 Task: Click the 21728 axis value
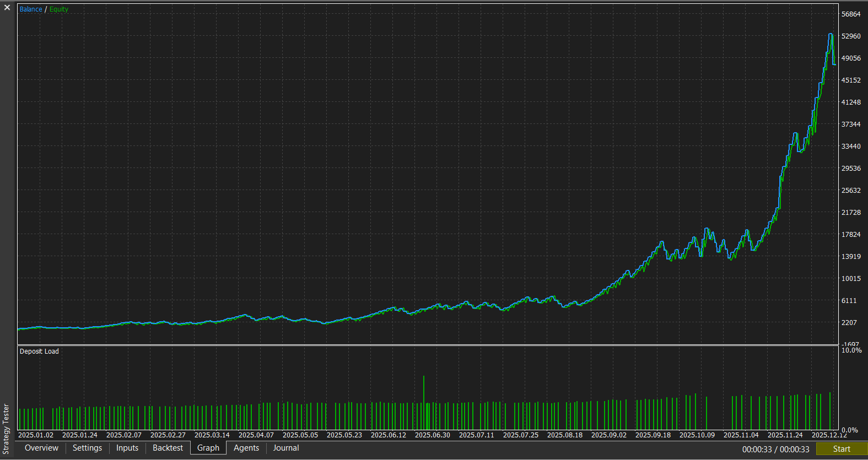(851, 213)
